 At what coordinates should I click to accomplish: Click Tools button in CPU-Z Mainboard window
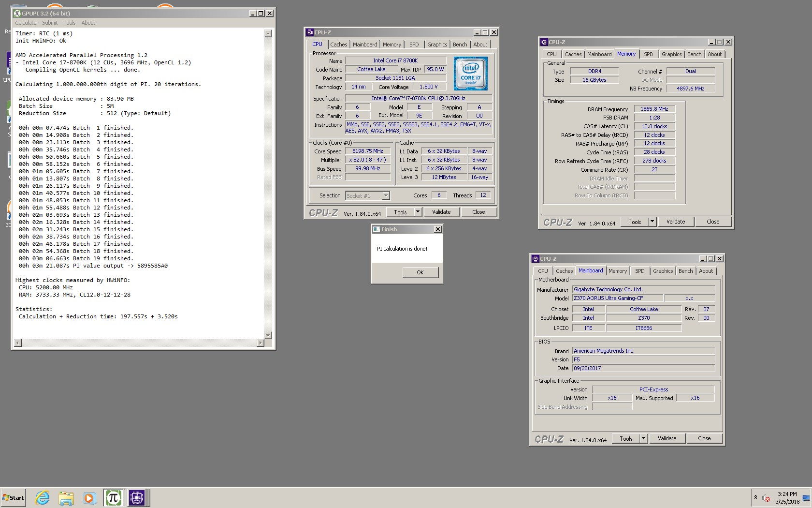[x=626, y=438]
